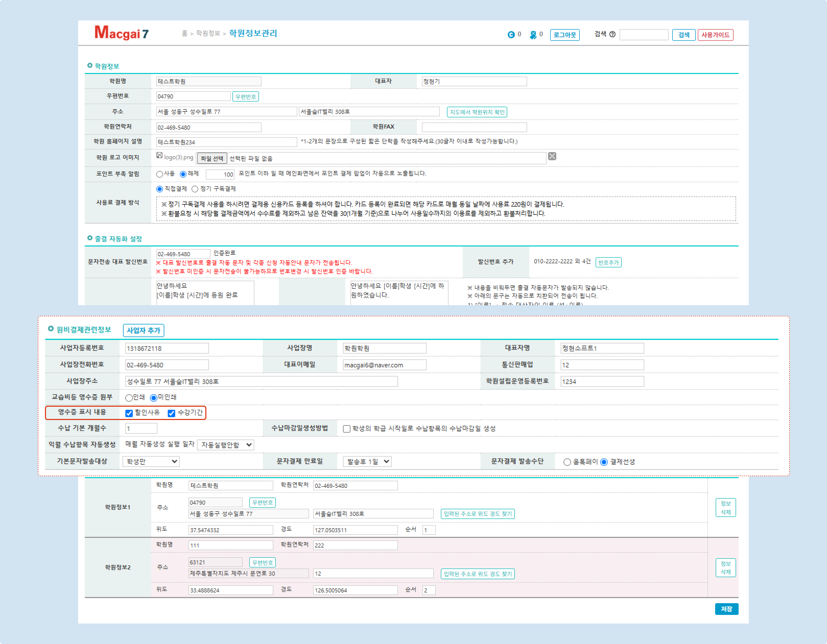Click 학원정보 in the breadcrumb

pyautogui.click(x=208, y=34)
